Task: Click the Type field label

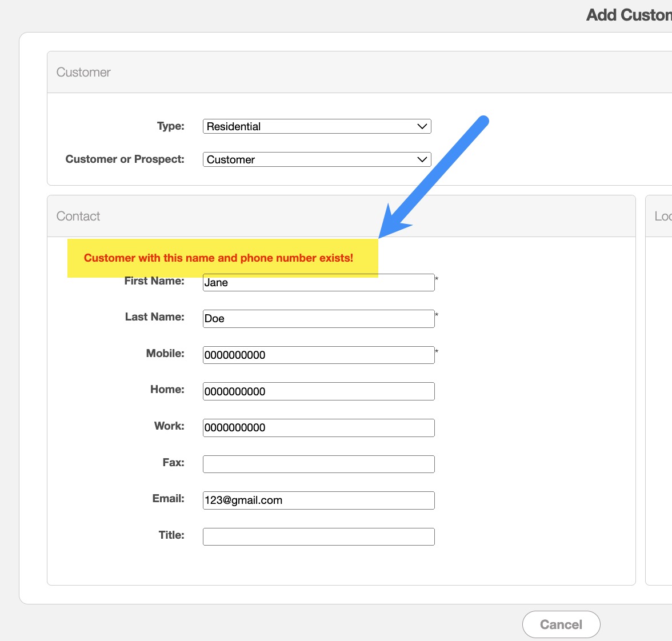Action: 170,126
